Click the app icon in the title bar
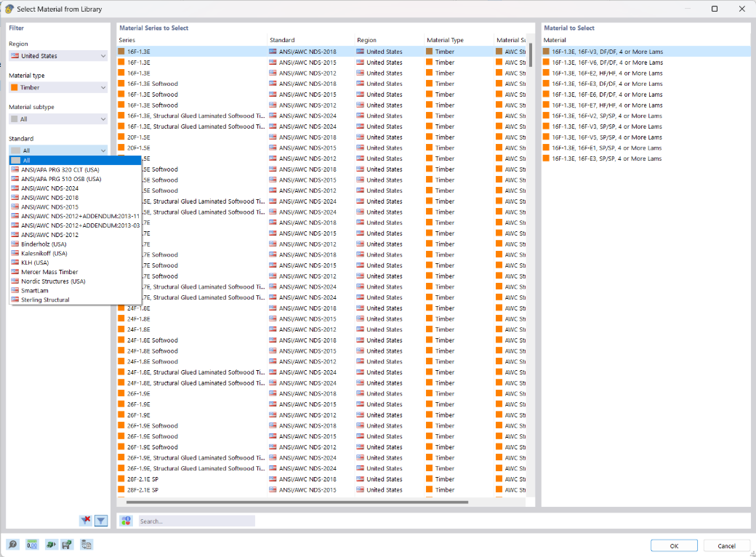The height and width of the screenshot is (557, 756). point(9,9)
